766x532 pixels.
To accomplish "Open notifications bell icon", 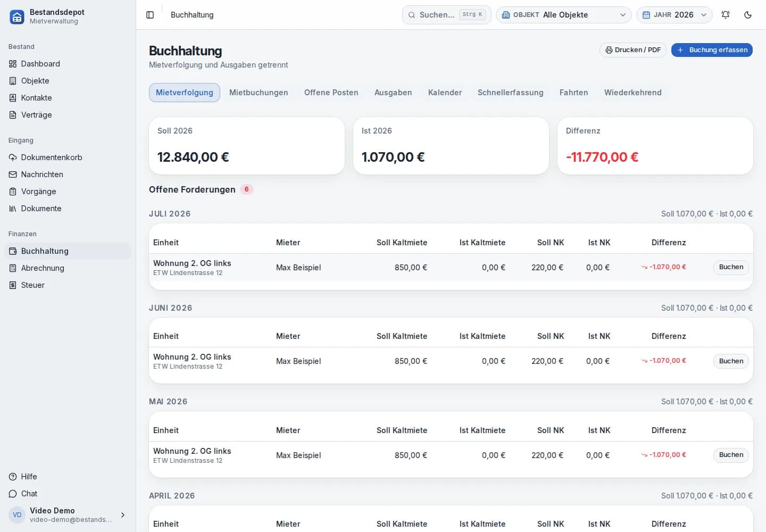I will point(726,15).
